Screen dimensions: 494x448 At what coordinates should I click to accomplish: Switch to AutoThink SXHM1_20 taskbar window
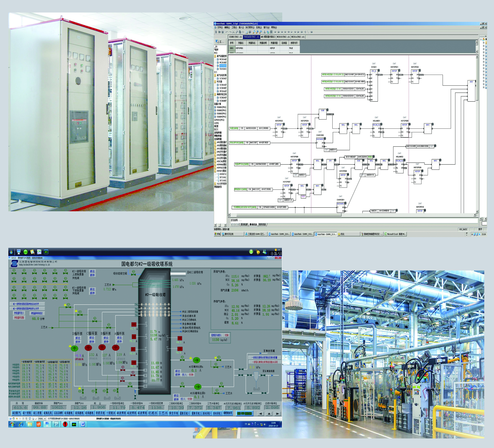click(x=279, y=234)
